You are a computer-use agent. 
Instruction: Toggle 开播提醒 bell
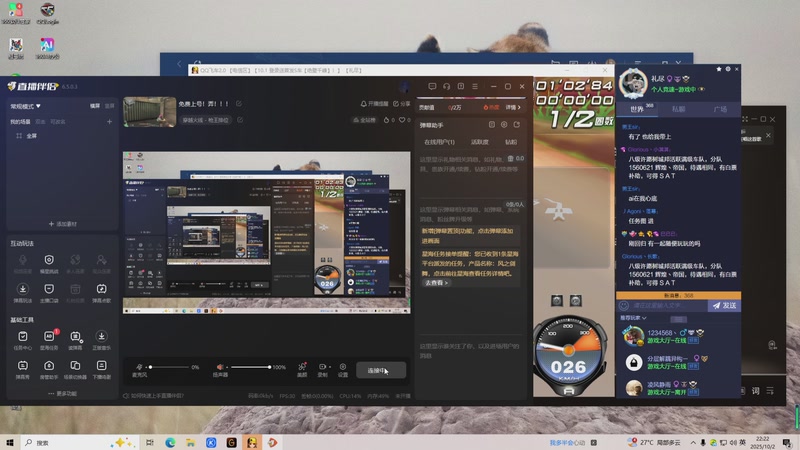coord(374,104)
